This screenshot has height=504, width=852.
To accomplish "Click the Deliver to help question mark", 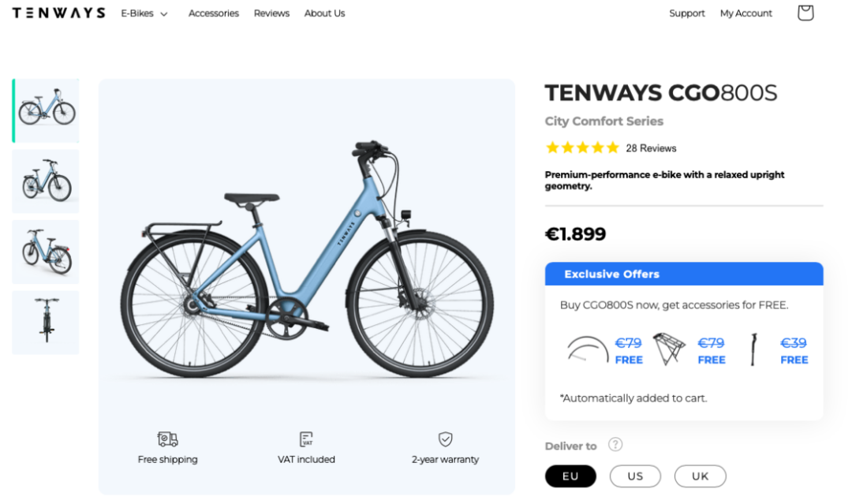I will click(615, 445).
